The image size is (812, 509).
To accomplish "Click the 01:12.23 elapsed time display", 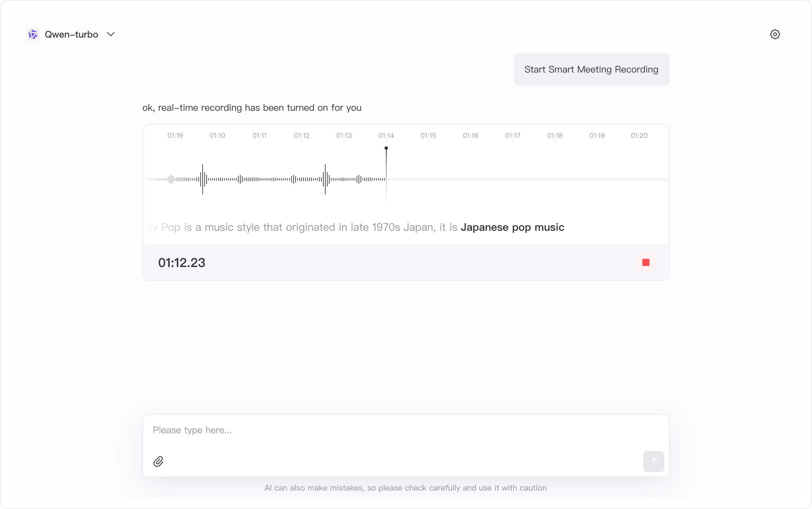I will [x=182, y=263].
